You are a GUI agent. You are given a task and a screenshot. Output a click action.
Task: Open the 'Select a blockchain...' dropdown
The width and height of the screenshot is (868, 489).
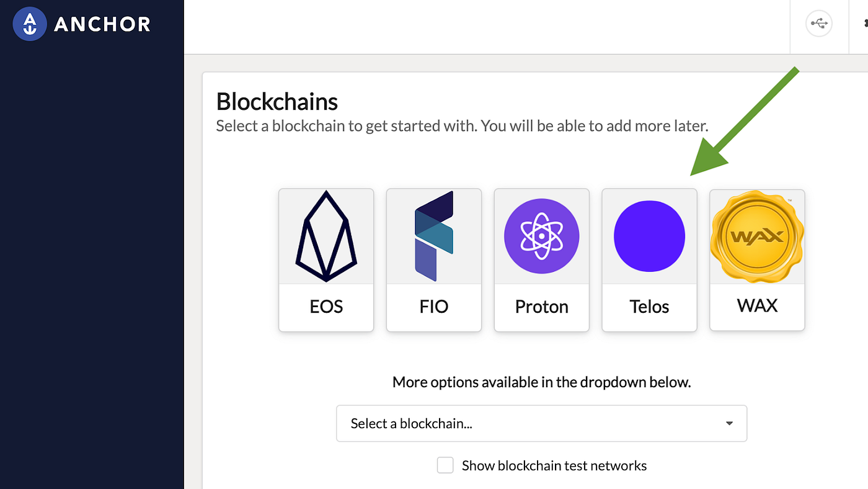tap(541, 423)
